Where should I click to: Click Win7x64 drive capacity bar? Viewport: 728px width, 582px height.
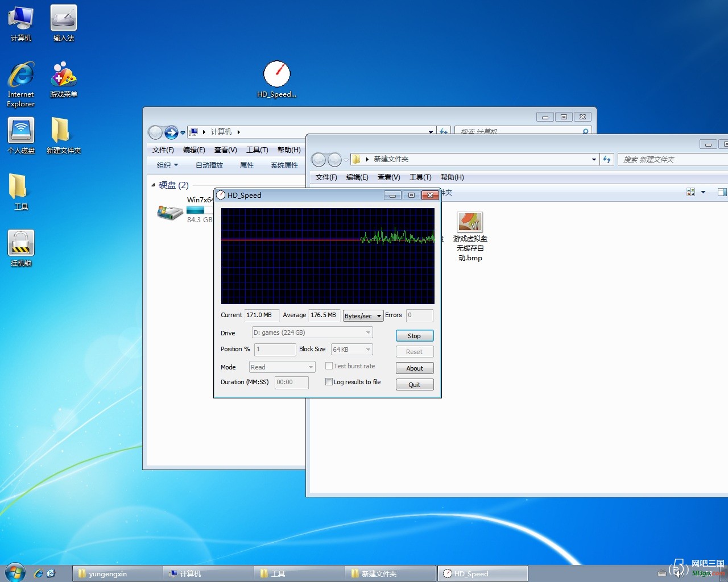pyautogui.click(x=200, y=210)
